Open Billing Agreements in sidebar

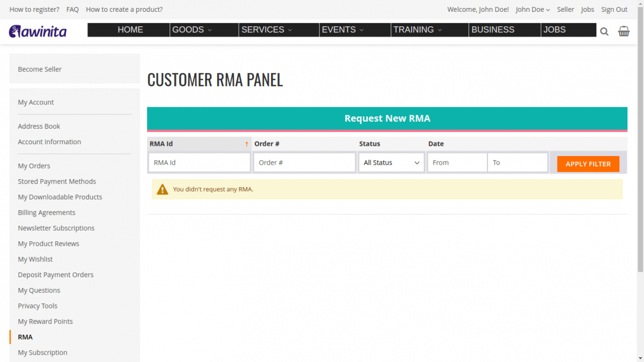pyautogui.click(x=47, y=213)
